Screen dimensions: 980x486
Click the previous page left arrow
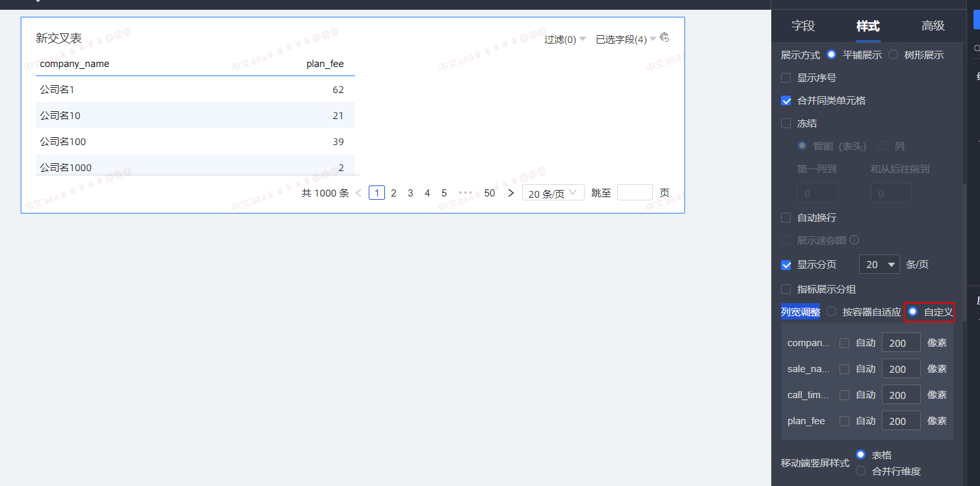pos(358,193)
